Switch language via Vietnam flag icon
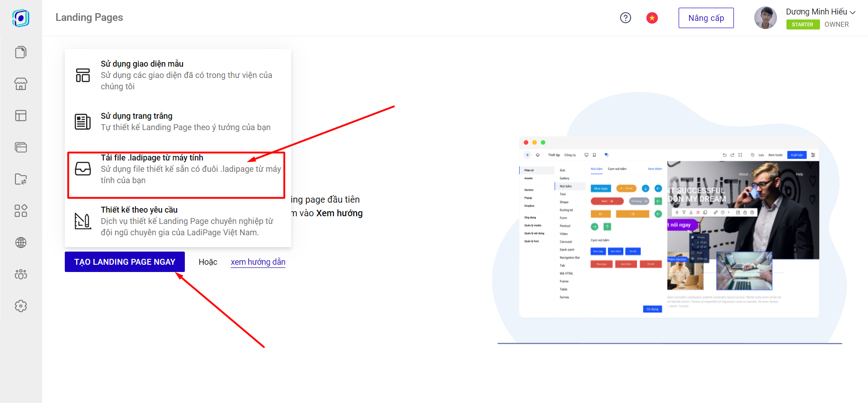The width and height of the screenshot is (868, 403). (x=652, y=18)
